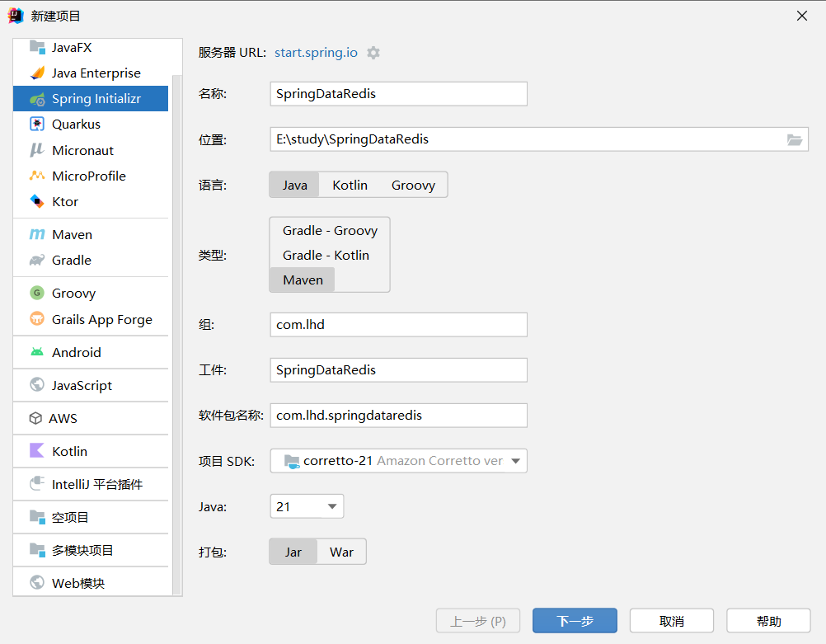The image size is (826, 644).
Task: Click the Ktor icon
Action: click(x=37, y=201)
